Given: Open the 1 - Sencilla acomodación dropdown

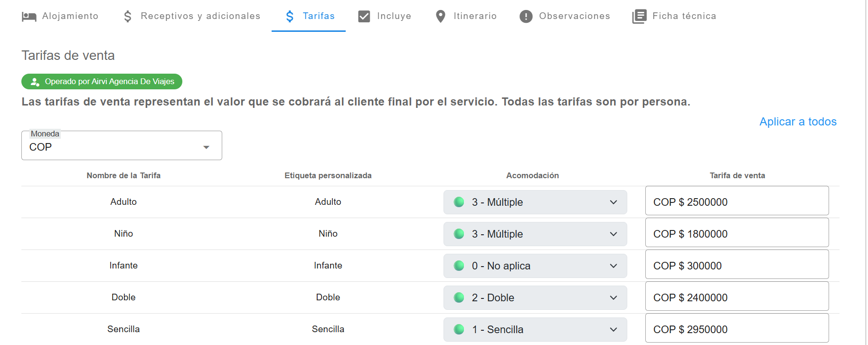Looking at the screenshot, I should 535,330.
